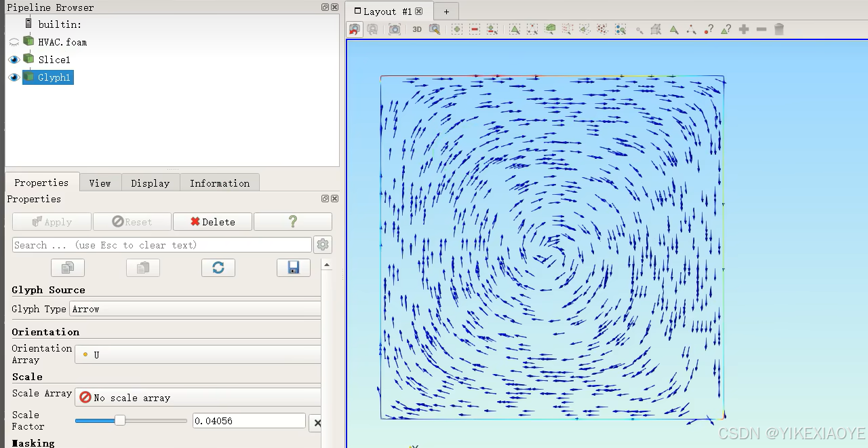
Task: Toggle Glyph1 visibility in Pipeline Browser
Action: tap(14, 77)
